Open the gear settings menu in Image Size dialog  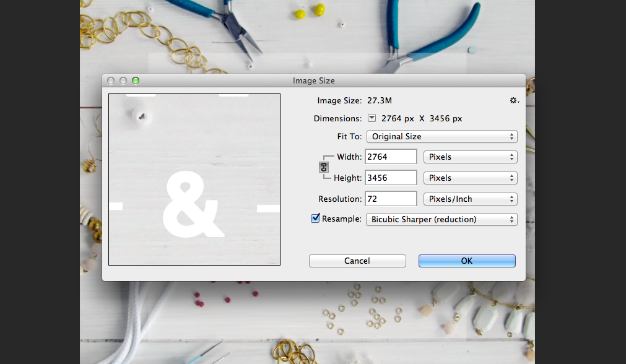click(x=514, y=100)
